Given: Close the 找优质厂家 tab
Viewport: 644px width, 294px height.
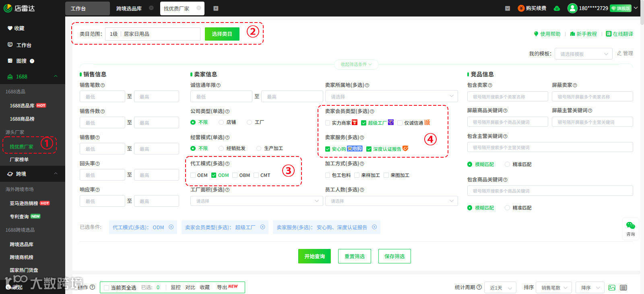Looking at the screenshot, I should (199, 8).
